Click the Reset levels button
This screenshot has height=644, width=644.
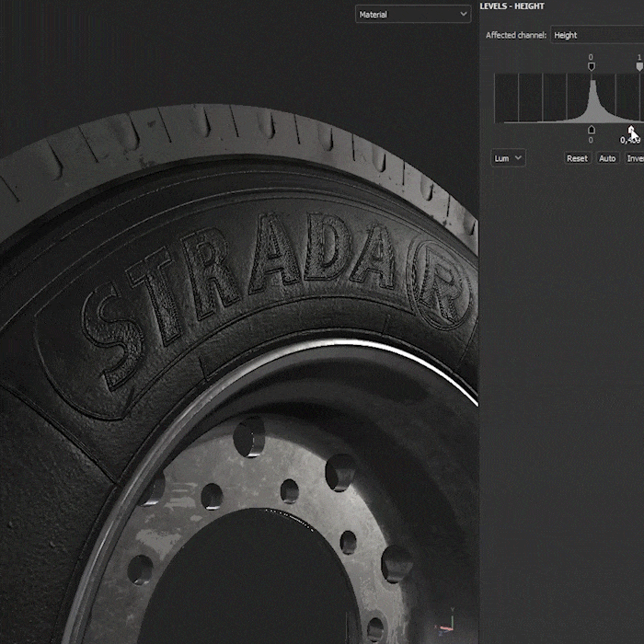pyautogui.click(x=577, y=158)
